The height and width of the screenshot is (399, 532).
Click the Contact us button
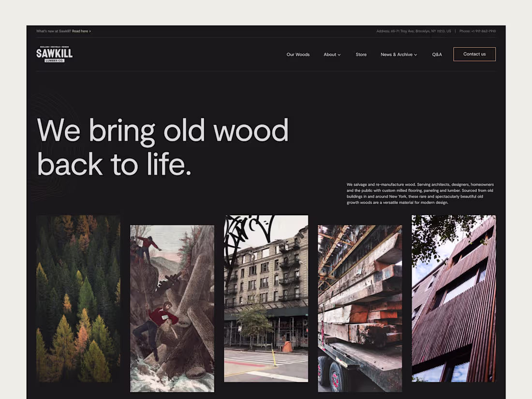click(x=474, y=54)
